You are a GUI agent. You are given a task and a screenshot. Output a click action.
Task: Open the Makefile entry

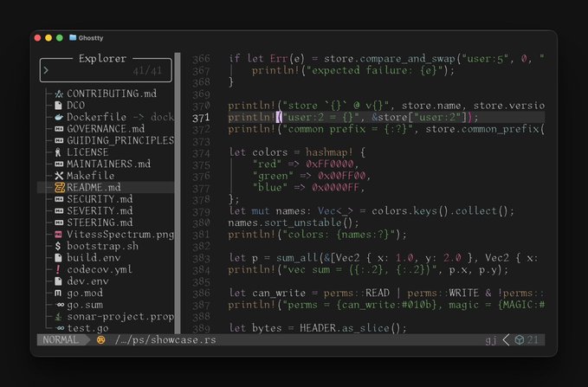pos(91,176)
